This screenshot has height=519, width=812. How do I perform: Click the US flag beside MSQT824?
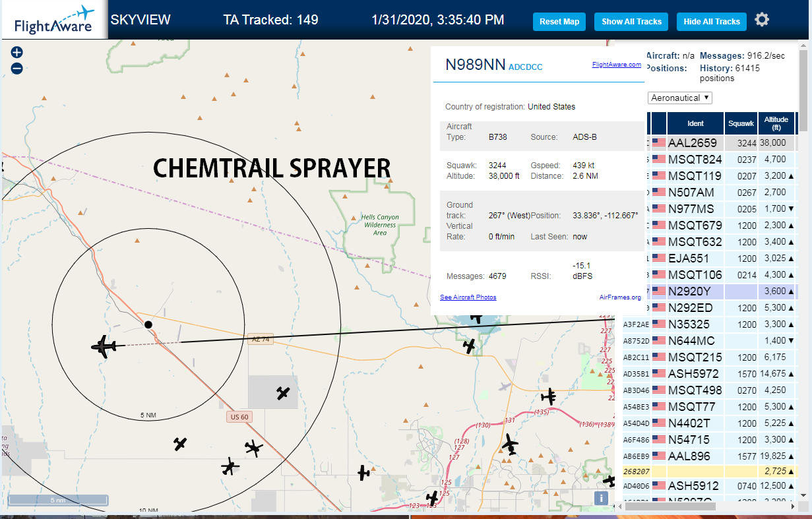(659, 159)
